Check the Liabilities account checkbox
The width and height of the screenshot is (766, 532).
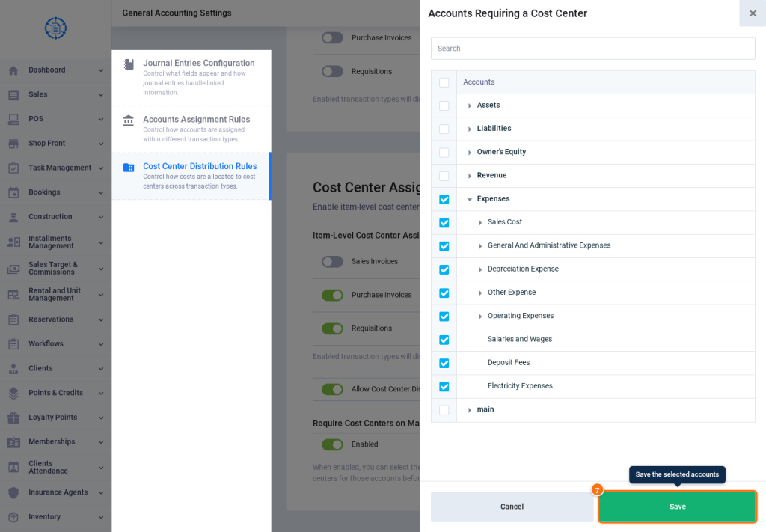tap(444, 129)
